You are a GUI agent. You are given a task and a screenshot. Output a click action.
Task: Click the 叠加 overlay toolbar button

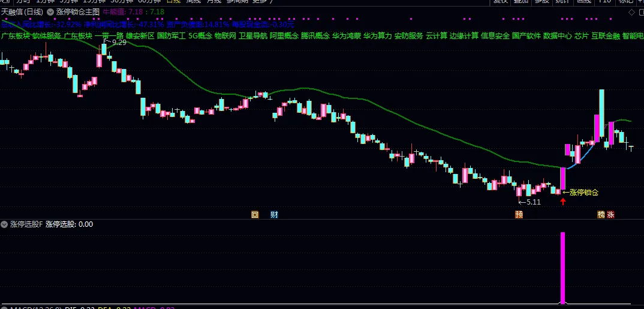click(521, 2)
